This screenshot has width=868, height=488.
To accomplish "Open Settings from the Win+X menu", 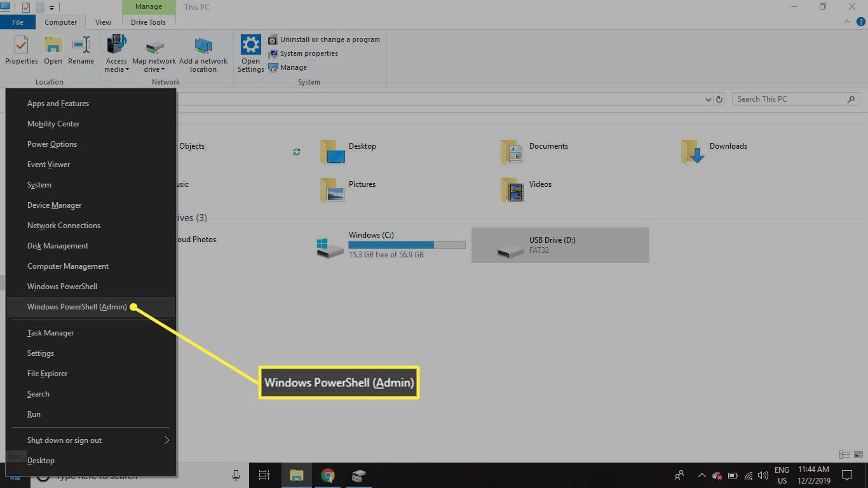I will click(90, 353).
